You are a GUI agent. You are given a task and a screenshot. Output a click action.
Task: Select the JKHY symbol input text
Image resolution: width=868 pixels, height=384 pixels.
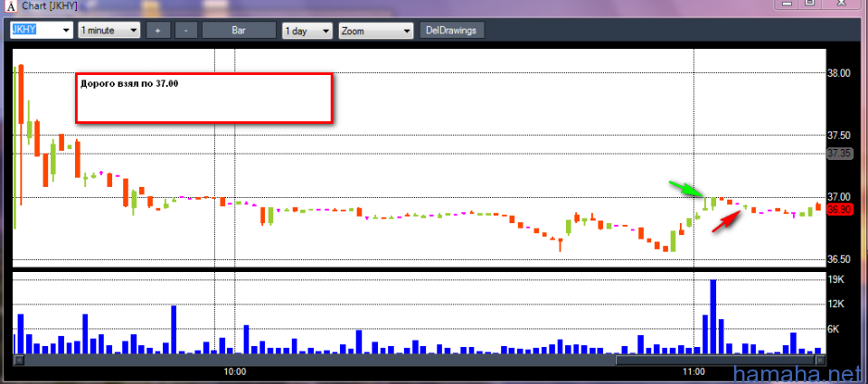[24, 30]
